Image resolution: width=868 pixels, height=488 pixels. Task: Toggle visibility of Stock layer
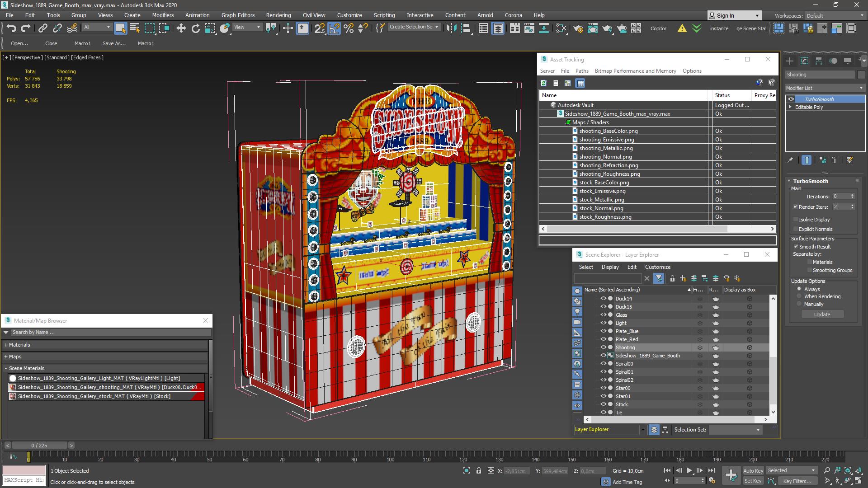pos(602,404)
